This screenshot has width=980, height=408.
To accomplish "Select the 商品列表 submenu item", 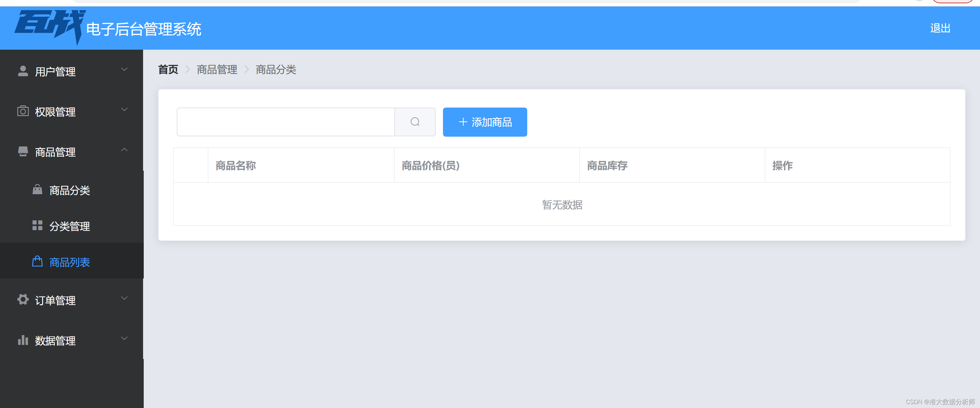I will pyautogui.click(x=70, y=262).
